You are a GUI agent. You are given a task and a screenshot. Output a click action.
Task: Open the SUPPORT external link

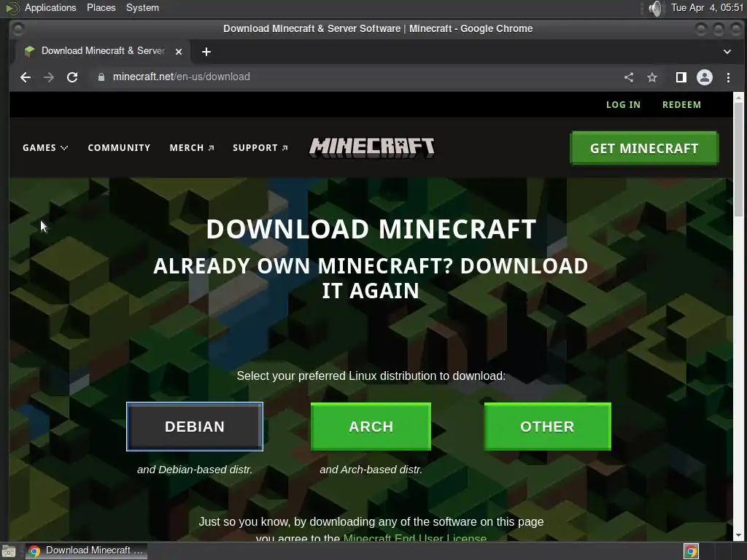[260, 147]
